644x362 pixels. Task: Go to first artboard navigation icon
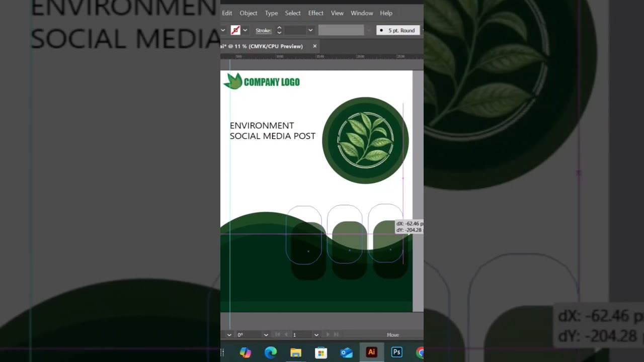pos(277,335)
